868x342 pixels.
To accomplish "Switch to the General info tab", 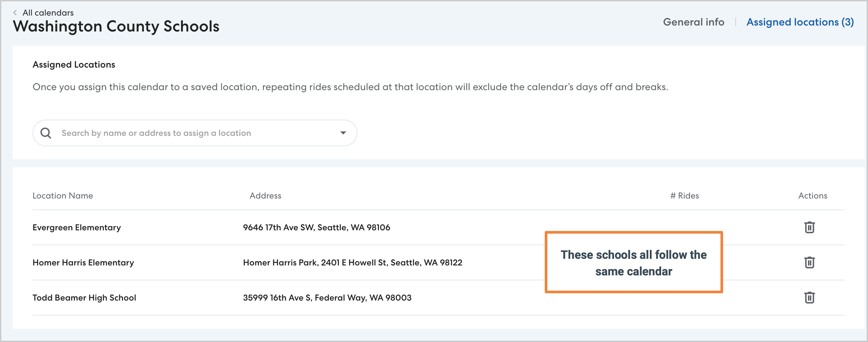I will (693, 22).
